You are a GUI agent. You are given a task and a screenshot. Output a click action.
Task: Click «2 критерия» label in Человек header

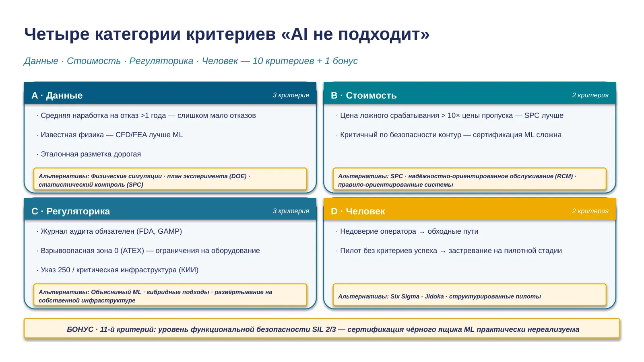coord(590,211)
